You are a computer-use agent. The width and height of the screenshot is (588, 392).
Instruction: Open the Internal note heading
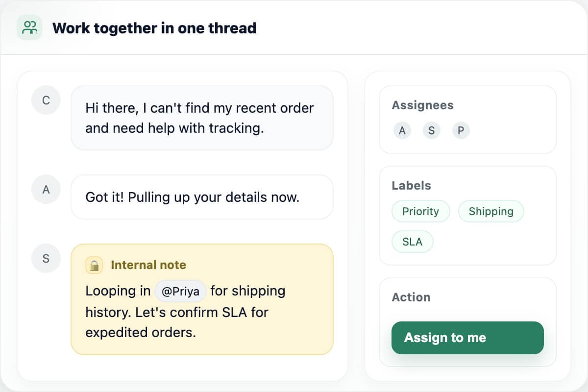tap(148, 265)
